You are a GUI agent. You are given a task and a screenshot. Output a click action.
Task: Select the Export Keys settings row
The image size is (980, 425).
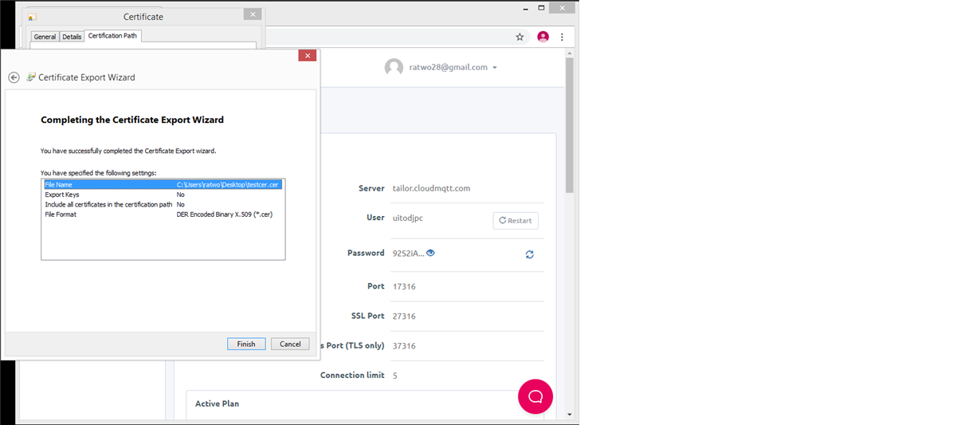[163, 195]
